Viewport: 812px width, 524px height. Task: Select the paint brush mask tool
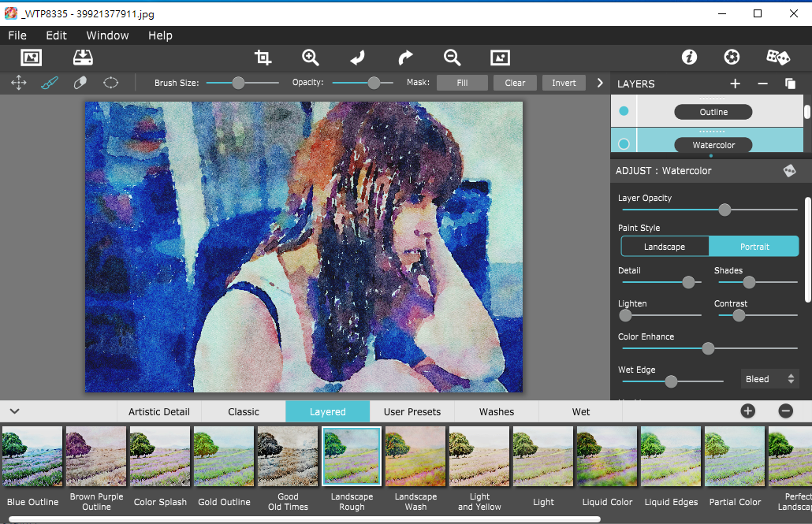50,83
